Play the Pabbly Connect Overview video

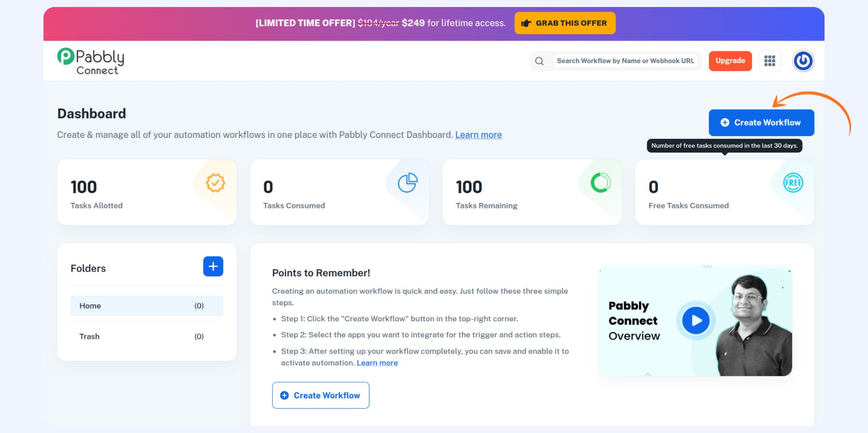[695, 321]
